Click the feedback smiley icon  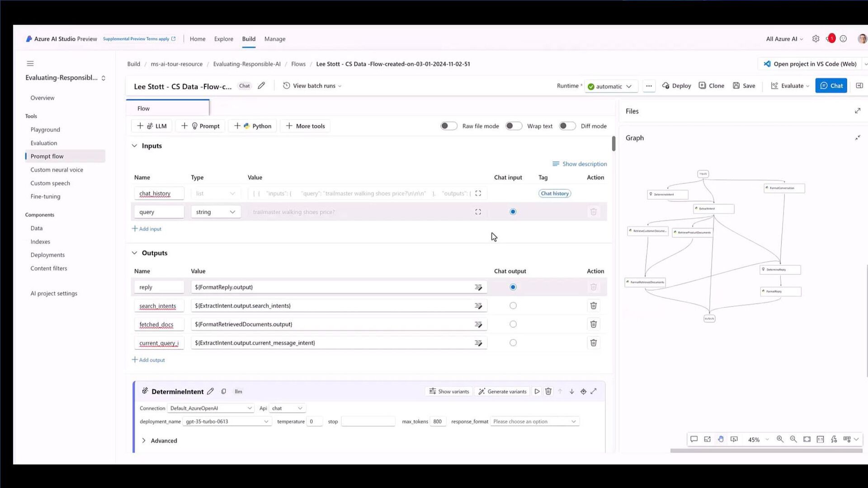(x=843, y=39)
